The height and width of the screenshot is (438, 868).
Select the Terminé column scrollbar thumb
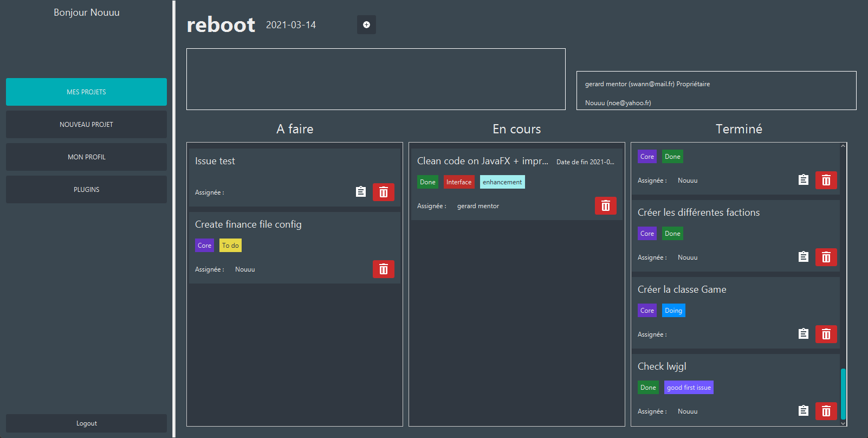coord(843,394)
